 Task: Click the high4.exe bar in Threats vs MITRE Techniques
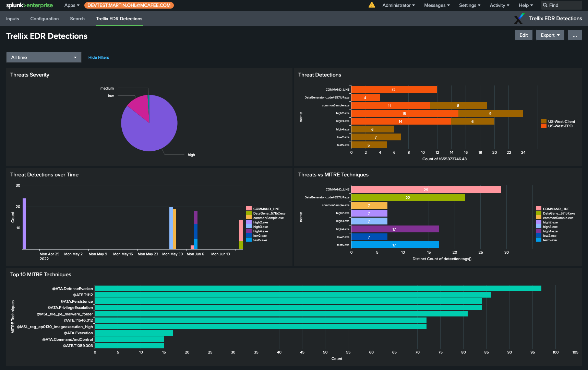tap(394, 229)
